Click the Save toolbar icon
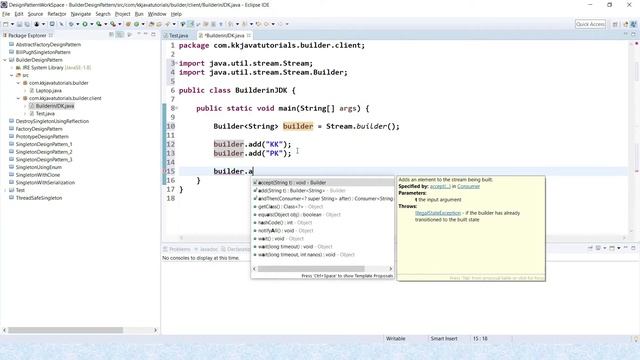 point(19,24)
